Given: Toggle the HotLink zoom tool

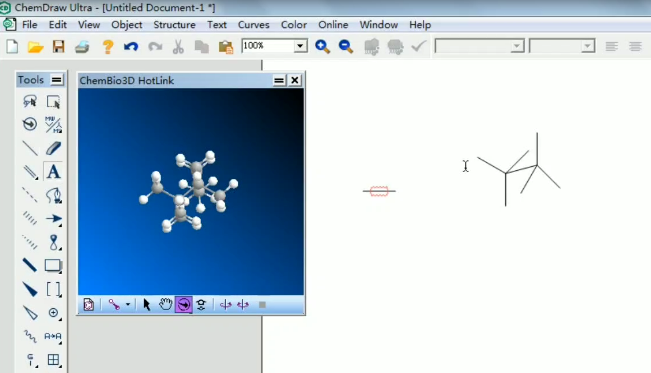Looking at the screenshot, I should click(201, 304).
